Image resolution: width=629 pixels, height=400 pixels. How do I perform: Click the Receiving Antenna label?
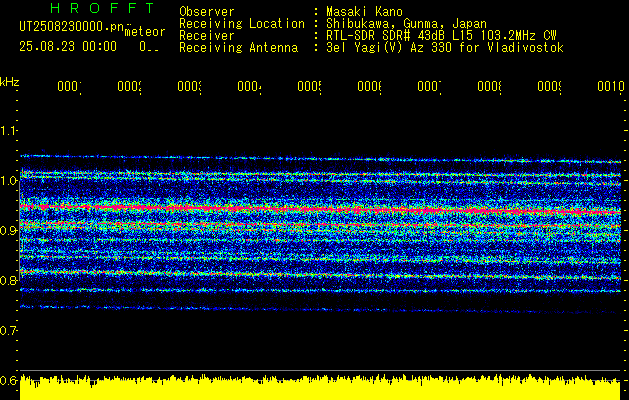(238, 48)
